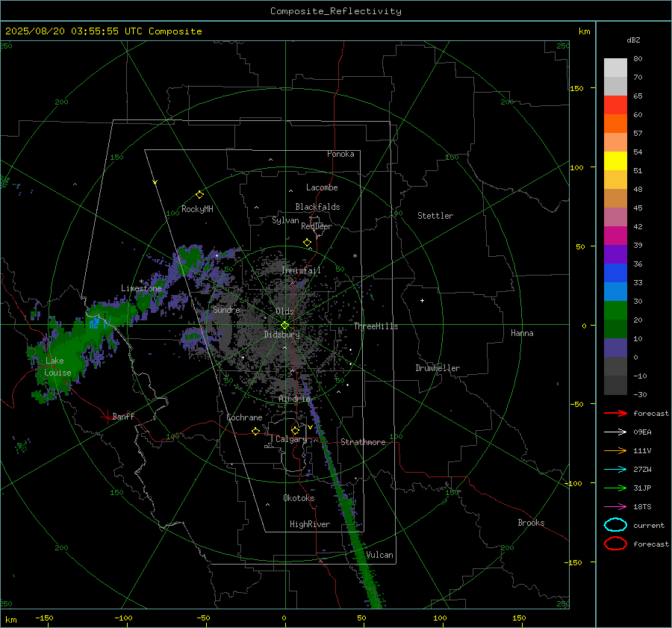Click the red cross marker at Banff
The height and width of the screenshot is (628, 672).
point(106,417)
